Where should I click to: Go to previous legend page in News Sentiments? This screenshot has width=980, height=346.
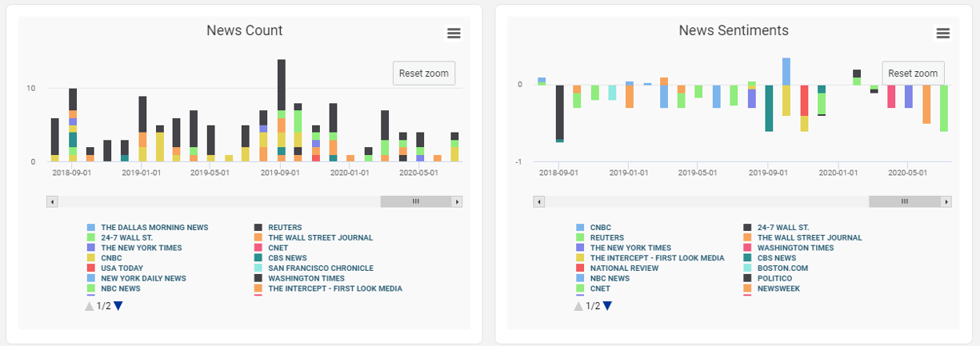pos(579,306)
